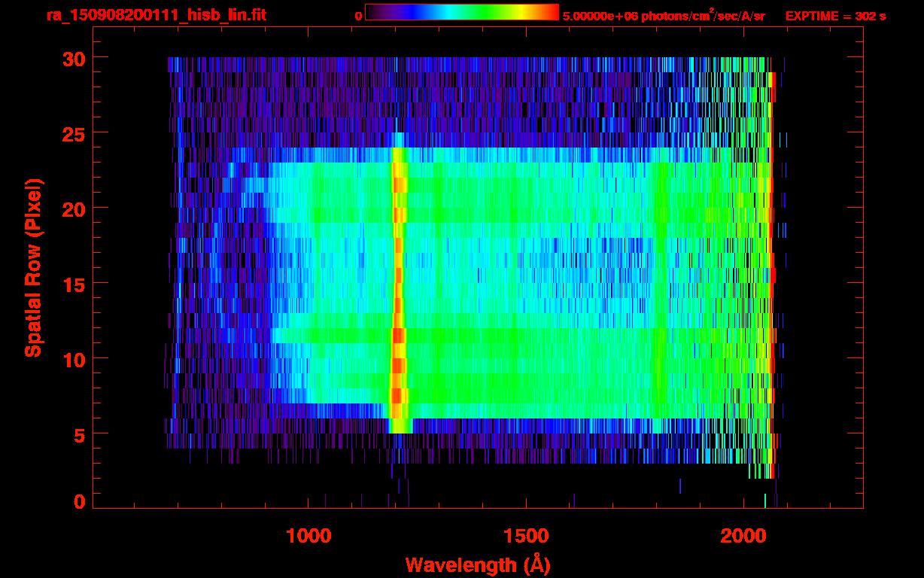
Task: Click the bright emission line at row 15
Action: [x=399, y=283]
